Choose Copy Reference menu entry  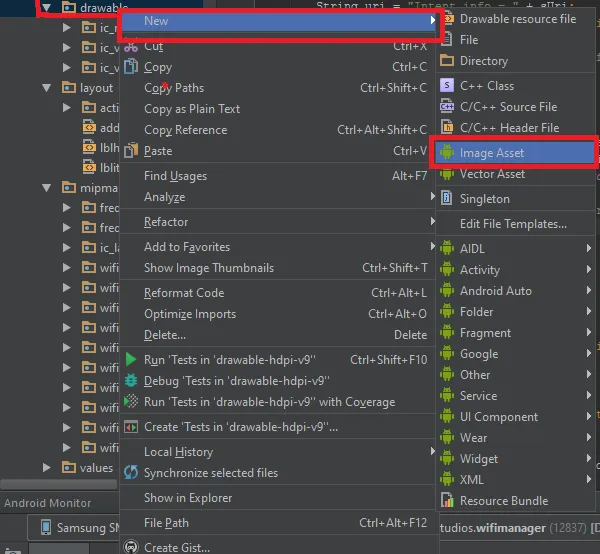pos(277,130)
